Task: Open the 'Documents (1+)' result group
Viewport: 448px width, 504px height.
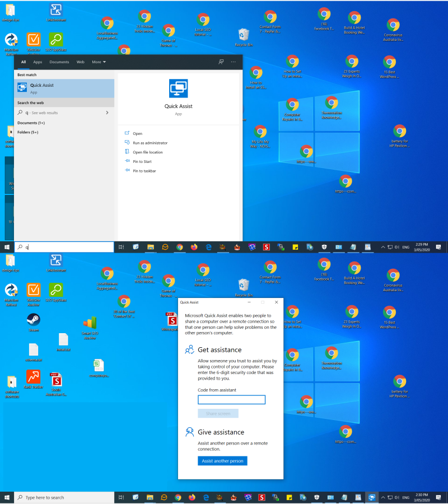Action: [x=31, y=123]
